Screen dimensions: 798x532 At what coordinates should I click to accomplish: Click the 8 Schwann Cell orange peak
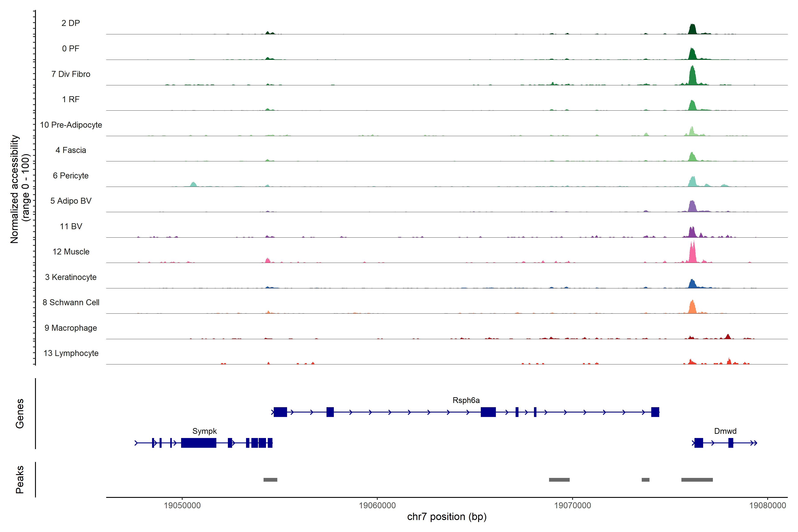pos(692,307)
